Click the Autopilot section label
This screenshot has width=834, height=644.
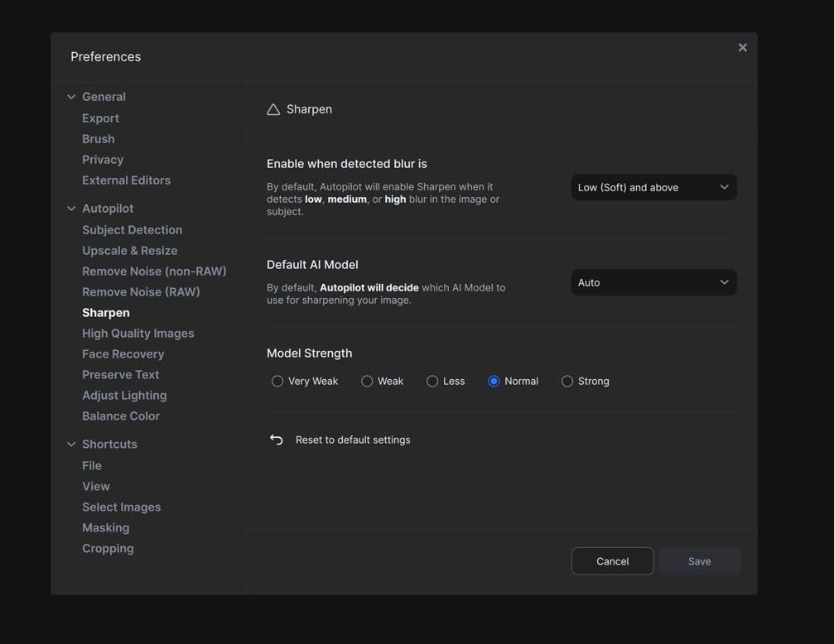(x=108, y=209)
